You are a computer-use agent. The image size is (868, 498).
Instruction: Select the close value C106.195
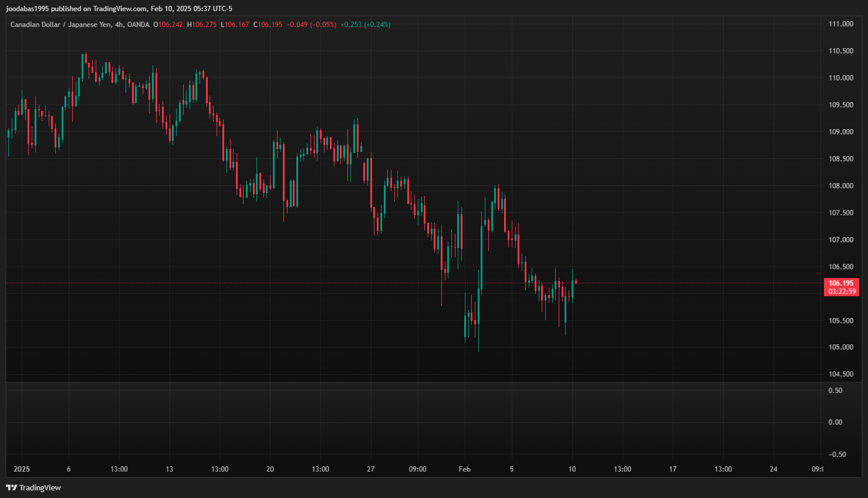point(268,25)
